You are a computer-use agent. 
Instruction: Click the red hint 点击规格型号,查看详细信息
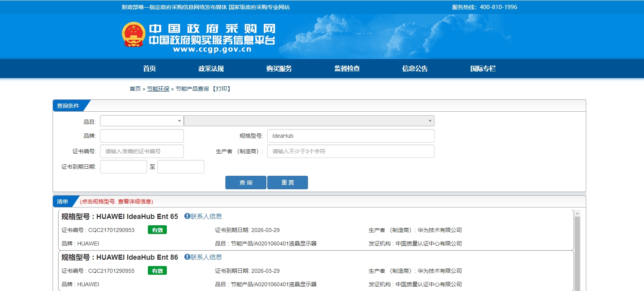pyautogui.click(x=116, y=202)
